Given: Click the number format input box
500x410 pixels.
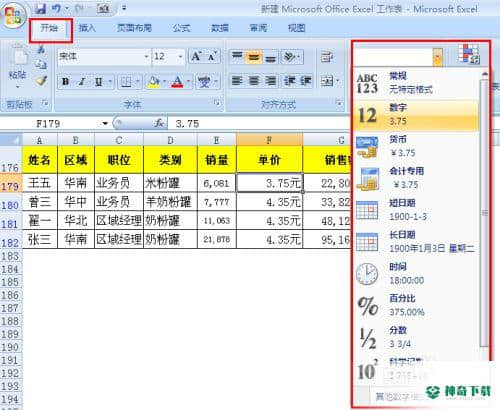Looking at the screenshot, I should [394, 57].
